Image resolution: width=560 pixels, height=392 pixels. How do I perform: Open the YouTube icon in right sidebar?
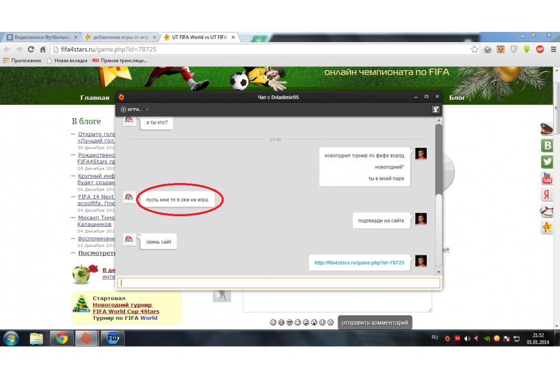tap(547, 178)
